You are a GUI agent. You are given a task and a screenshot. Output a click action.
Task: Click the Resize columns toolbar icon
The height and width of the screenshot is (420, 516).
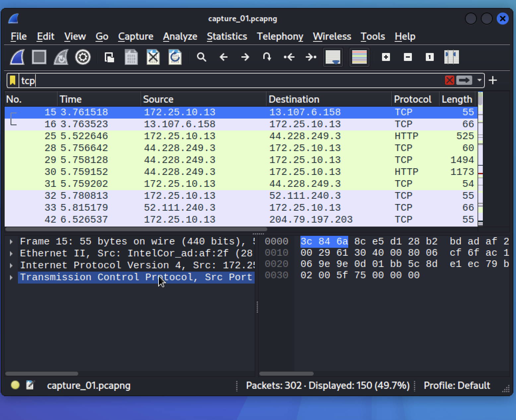click(451, 57)
